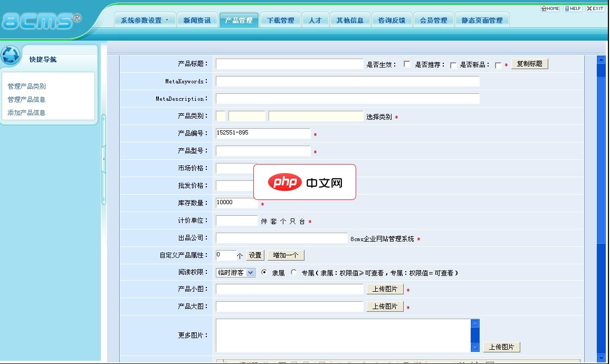Open the 会员管理 tab
The height and width of the screenshot is (364, 610).
[433, 20]
